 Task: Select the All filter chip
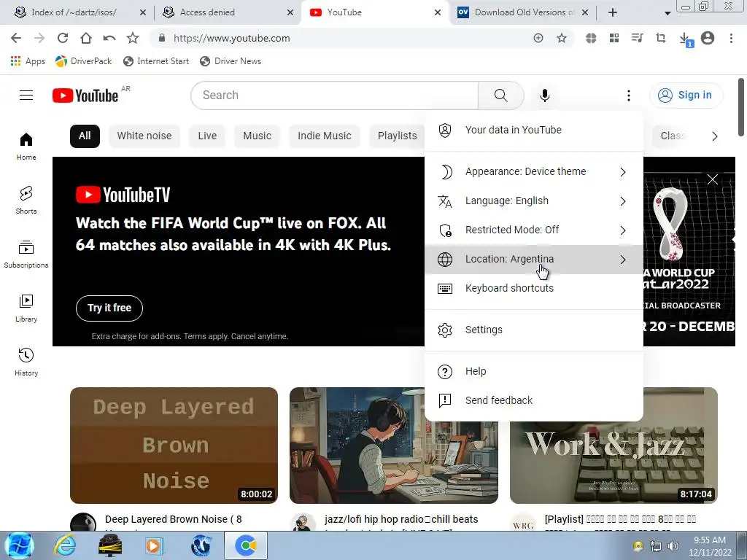pyautogui.click(x=85, y=136)
